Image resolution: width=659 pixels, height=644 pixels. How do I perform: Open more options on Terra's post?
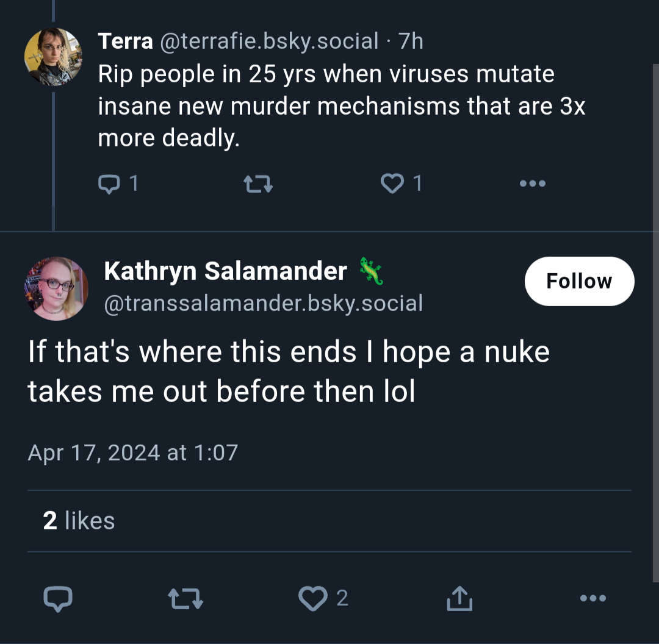coord(533,184)
